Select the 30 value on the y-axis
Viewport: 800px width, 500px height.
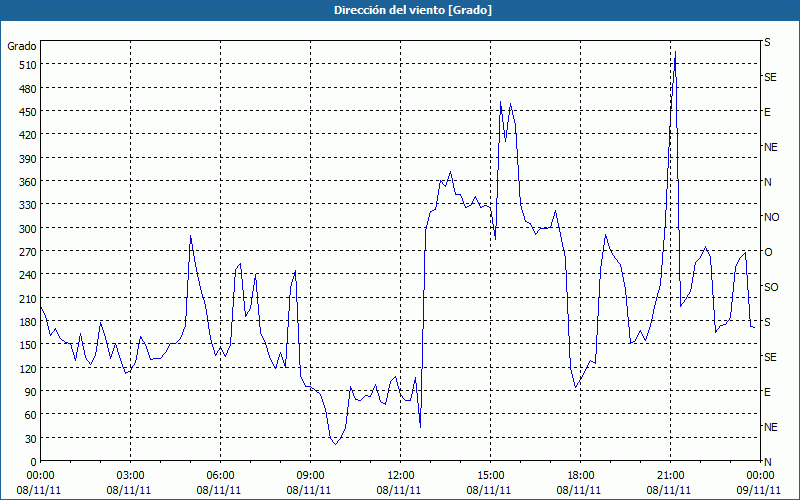pyautogui.click(x=31, y=438)
